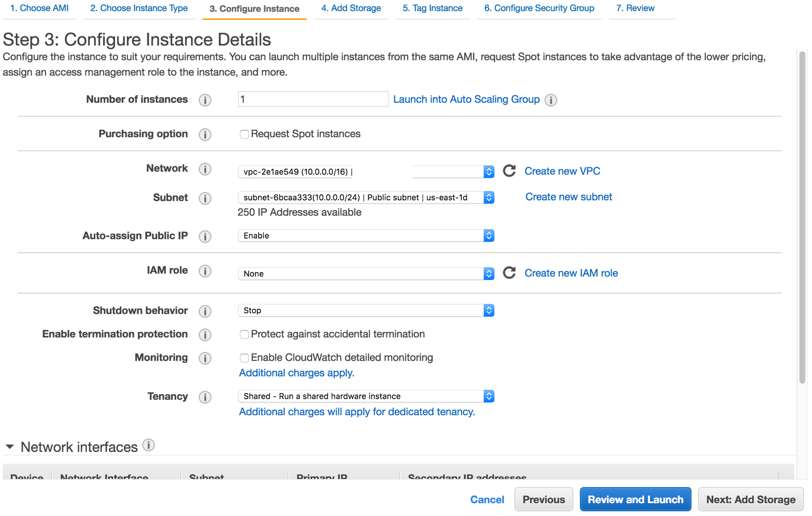This screenshot has height=516, width=812.
Task: Show info for IAM role
Action: pos(205,271)
